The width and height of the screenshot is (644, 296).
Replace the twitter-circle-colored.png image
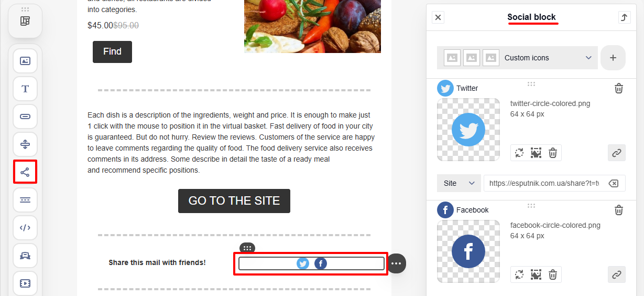519,153
